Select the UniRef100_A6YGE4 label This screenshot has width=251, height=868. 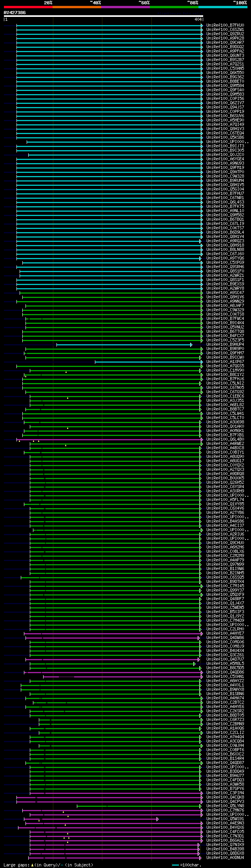click(225, 159)
